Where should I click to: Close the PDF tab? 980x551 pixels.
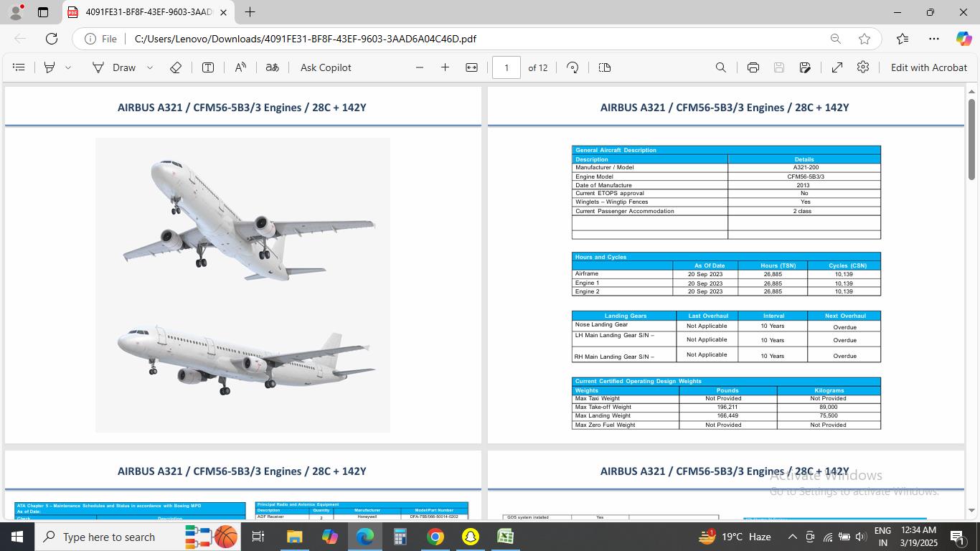click(224, 12)
